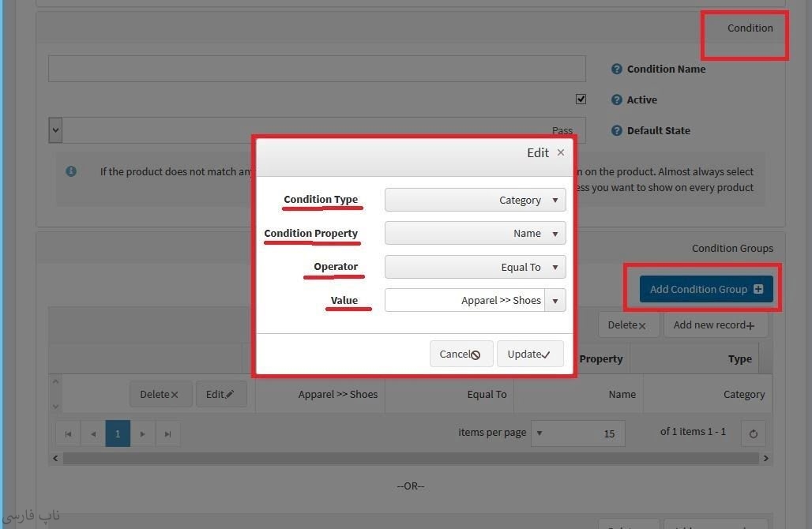Image resolution: width=812 pixels, height=529 pixels.
Task: Refresh the condition grid with the reload icon
Action: pos(753,433)
